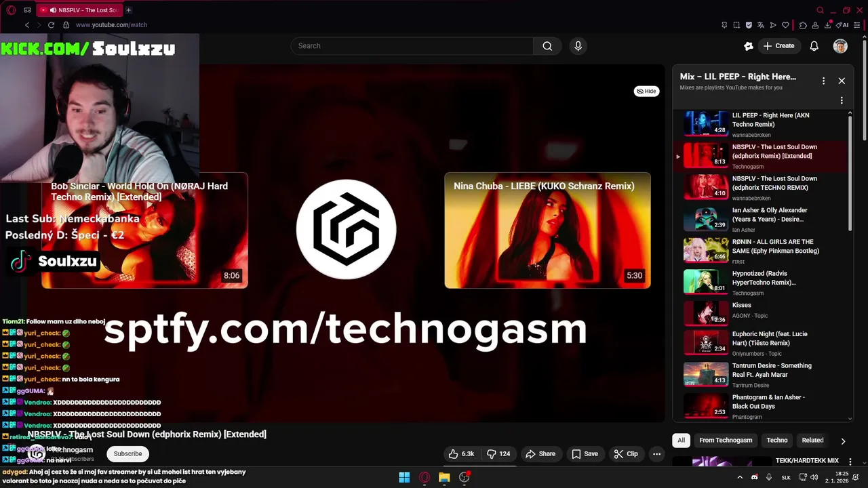Screen dimensions: 868x488
Task: Click the pinboard pin icon in address bar
Action: (724, 25)
